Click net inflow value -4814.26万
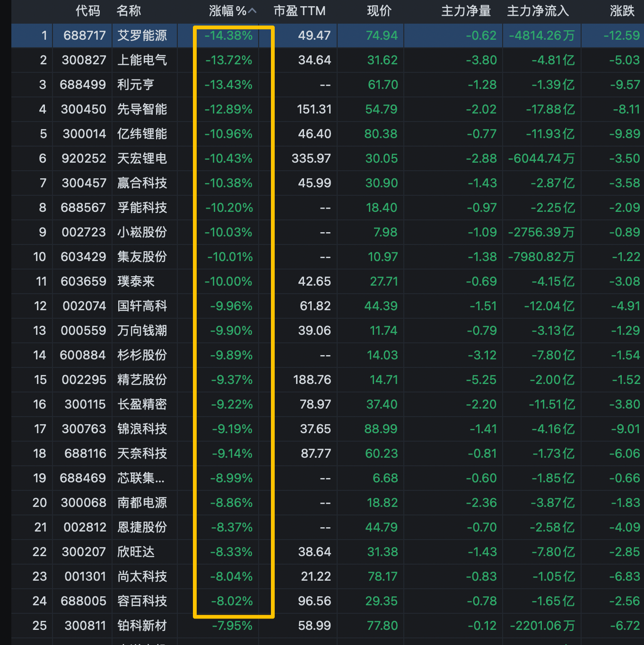The height and width of the screenshot is (645, 644). (542, 35)
